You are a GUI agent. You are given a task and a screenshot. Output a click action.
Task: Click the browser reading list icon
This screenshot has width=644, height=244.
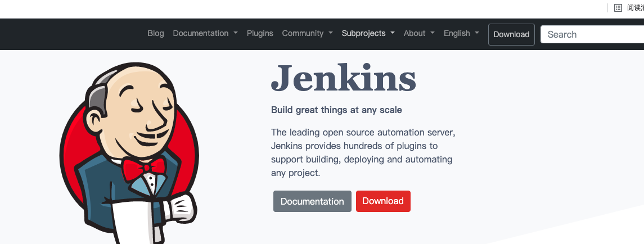click(618, 8)
